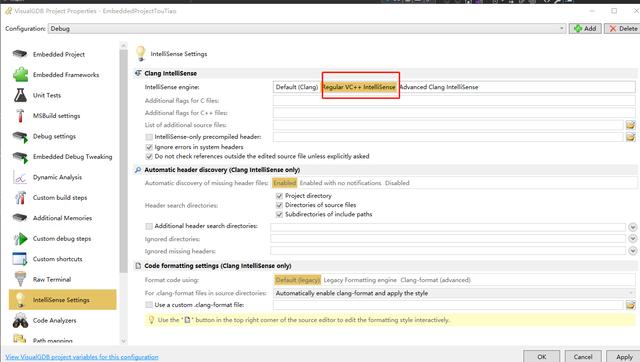Select Embedded Debug Tweaking icon
Screen dimensions: 640x362
click(x=20, y=157)
